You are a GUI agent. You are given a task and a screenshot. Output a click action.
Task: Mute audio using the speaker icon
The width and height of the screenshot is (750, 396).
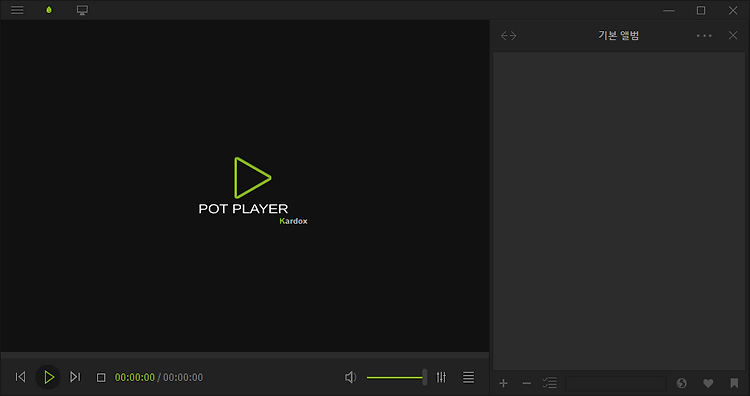[x=351, y=377]
